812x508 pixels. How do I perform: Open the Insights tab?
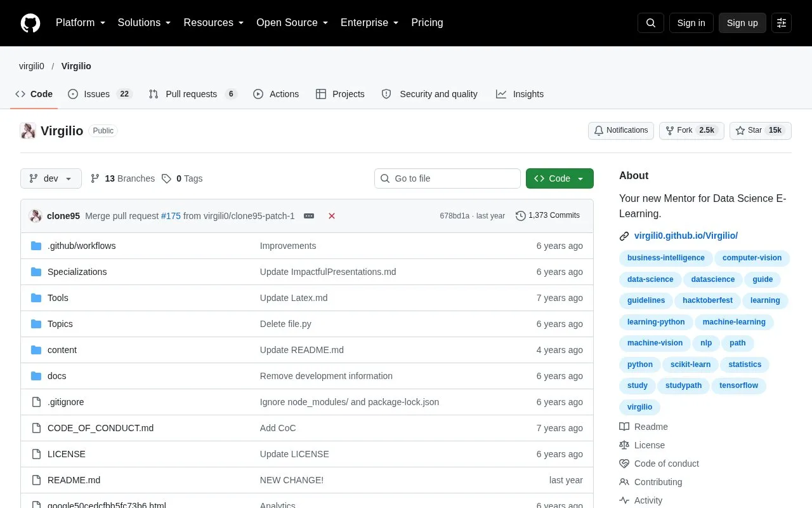[x=520, y=94]
